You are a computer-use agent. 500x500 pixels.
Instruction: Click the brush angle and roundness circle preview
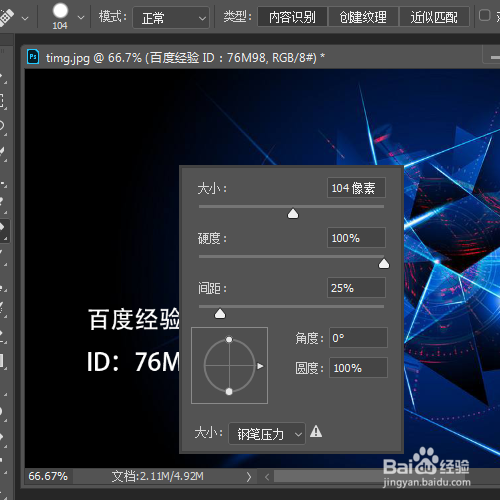(229, 366)
